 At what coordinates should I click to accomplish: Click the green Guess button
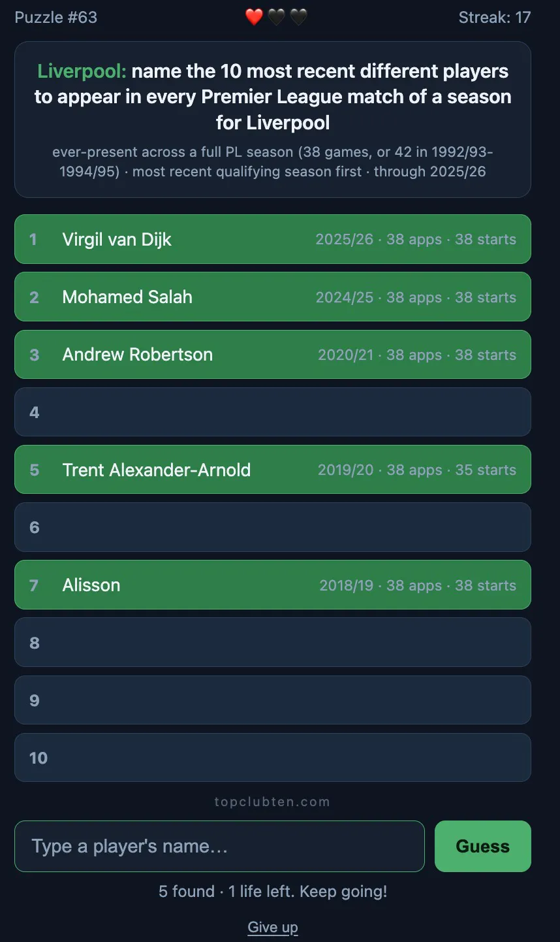(482, 846)
